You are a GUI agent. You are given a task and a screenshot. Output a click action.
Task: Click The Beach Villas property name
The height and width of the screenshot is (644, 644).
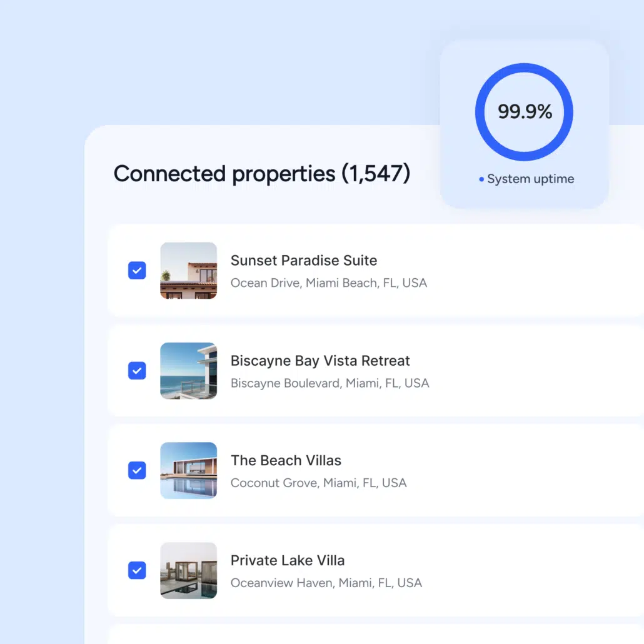(x=286, y=461)
